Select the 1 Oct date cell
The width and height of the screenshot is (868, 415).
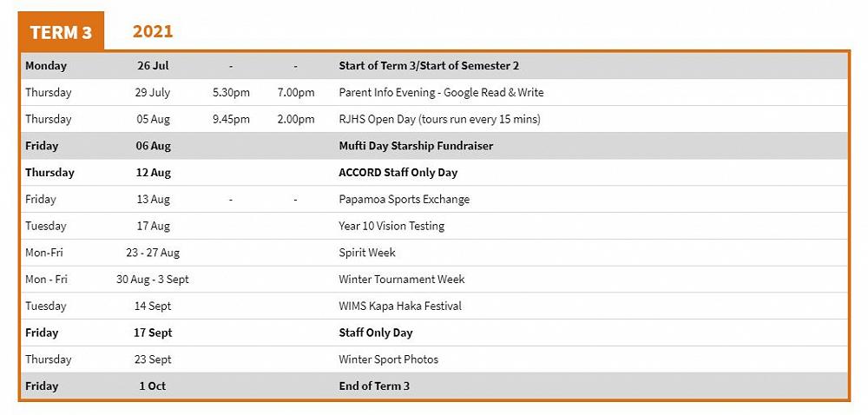(x=153, y=386)
